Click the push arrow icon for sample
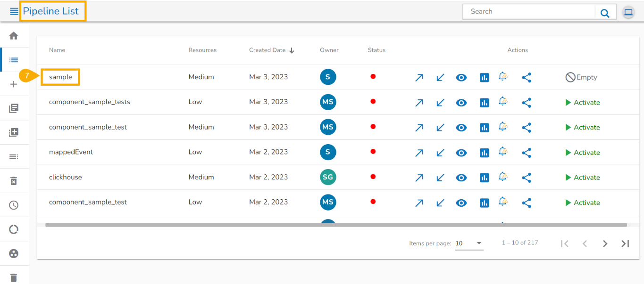644x284 pixels. (x=419, y=78)
